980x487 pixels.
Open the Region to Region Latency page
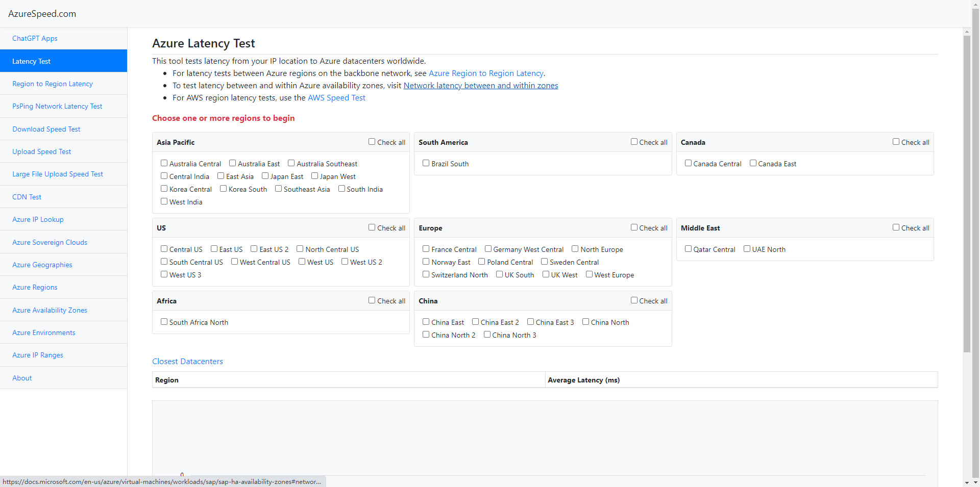click(53, 84)
